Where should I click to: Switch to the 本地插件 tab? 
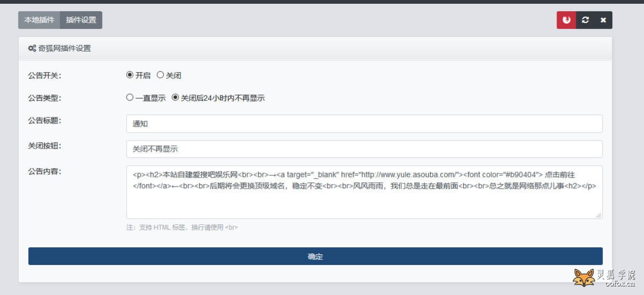[39, 20]
